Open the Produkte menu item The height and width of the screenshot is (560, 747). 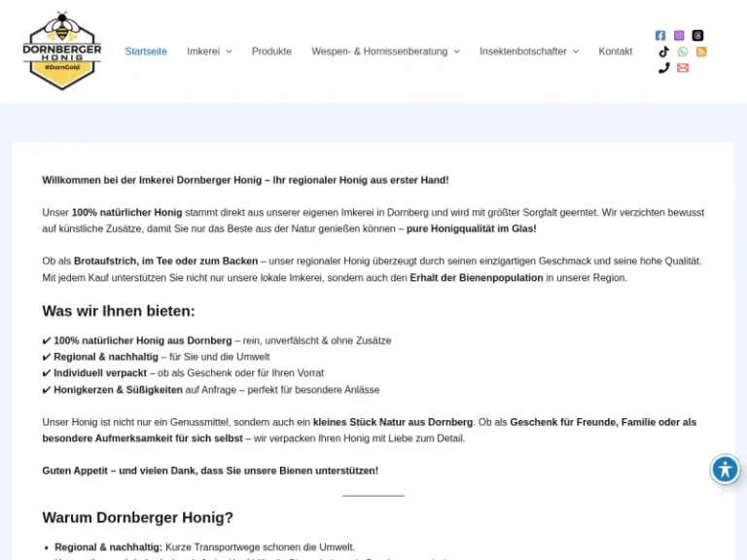271,52
